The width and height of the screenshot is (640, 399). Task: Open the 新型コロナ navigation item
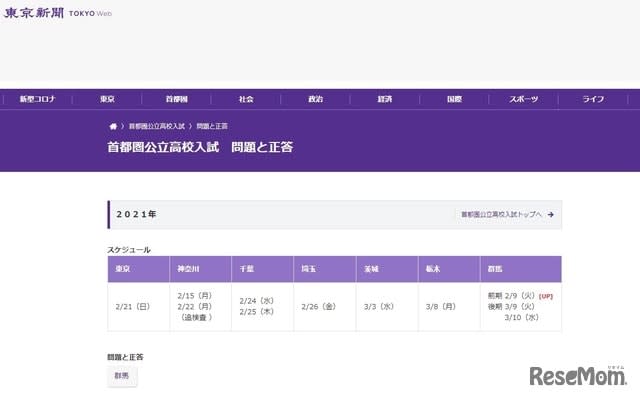(38, 99)
